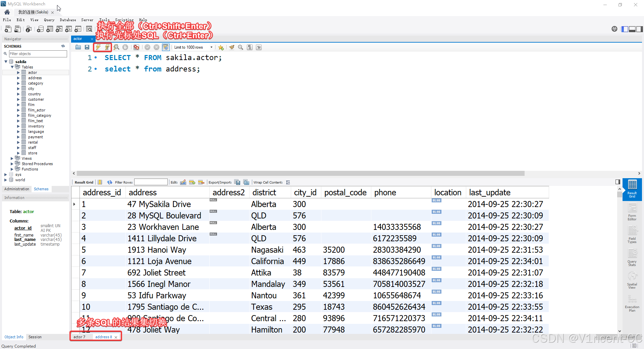Switch to the Administration tab
The height and width of the screenshot is (349, 644).
[17, 189]
